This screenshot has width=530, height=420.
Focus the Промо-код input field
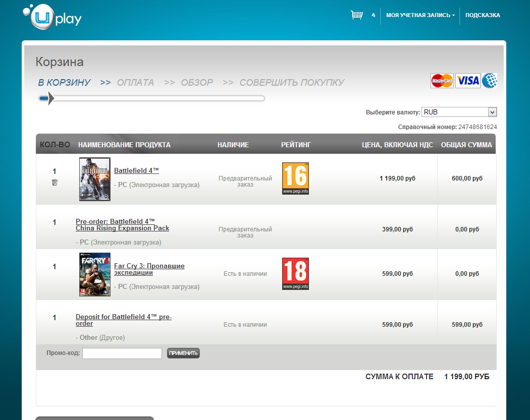[x=122, y=353]
